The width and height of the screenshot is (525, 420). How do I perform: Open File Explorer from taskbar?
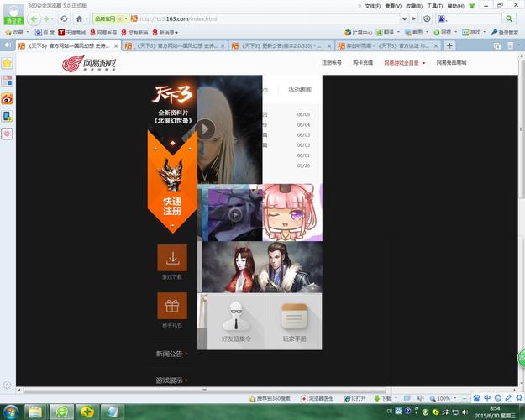(x=35, y=412)
